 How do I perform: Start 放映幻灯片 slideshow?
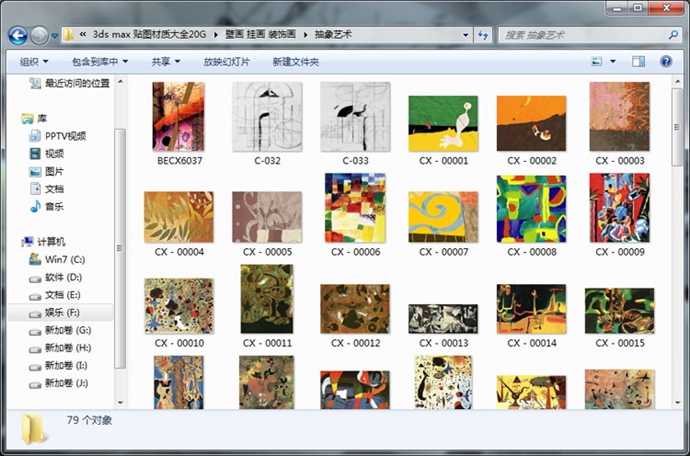click(x=226, y=62)
